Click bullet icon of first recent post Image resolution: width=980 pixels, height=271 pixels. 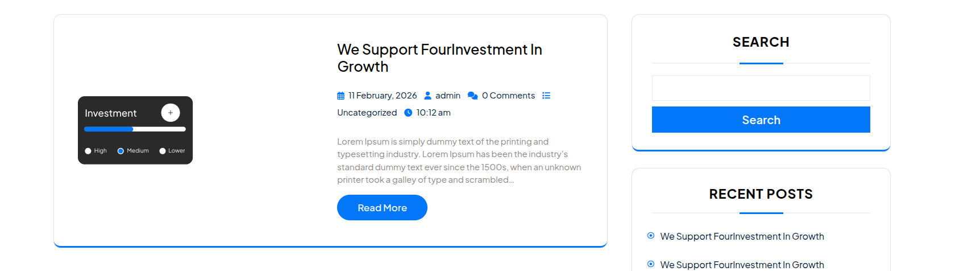[651, 236]
